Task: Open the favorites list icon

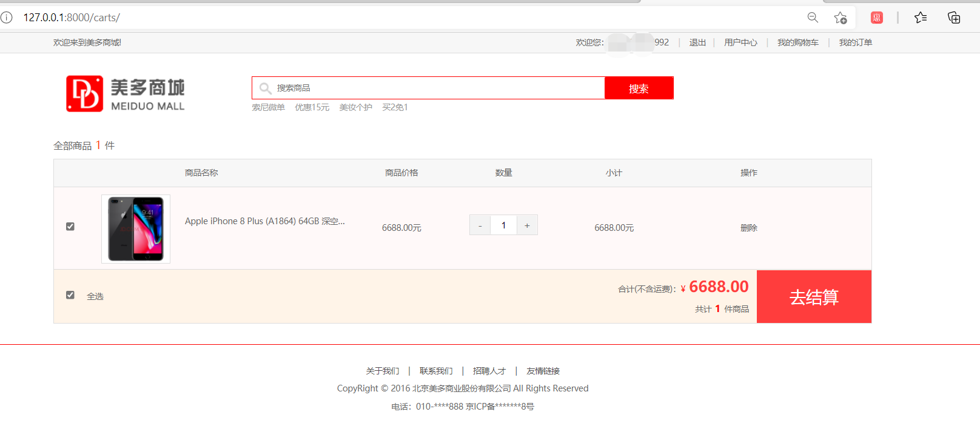Action: (x=921, y=18)
